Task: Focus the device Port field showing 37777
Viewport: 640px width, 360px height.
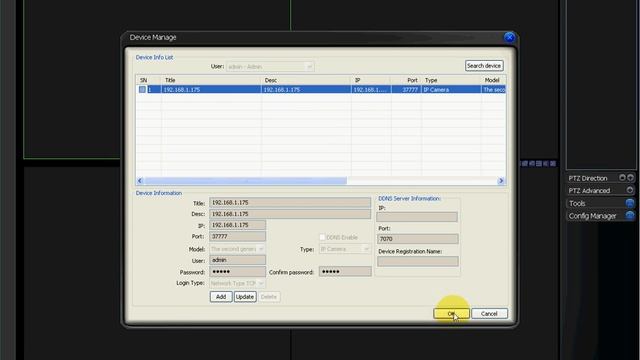Action: [237, 236]
